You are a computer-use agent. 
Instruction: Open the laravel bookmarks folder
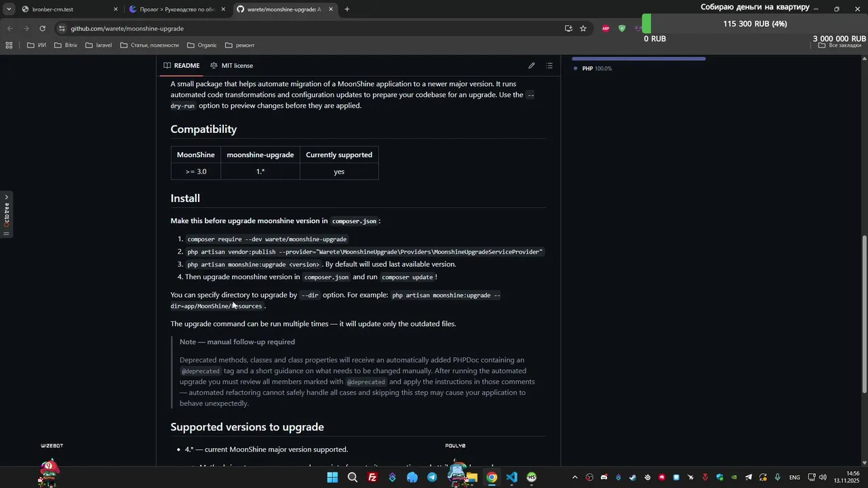pos(98,45)
